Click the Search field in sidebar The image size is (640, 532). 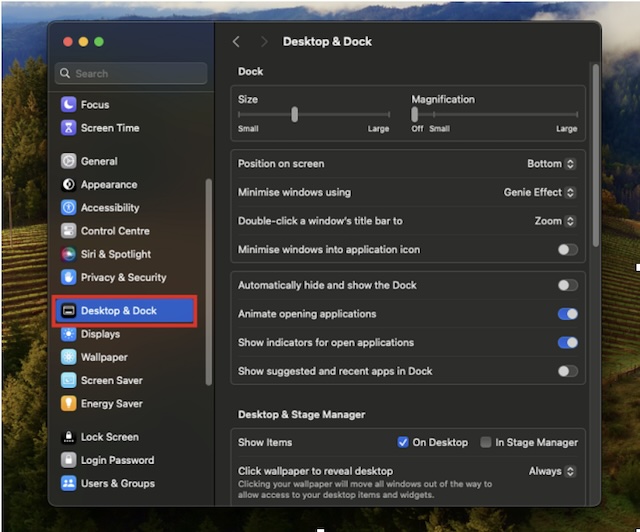(131, 73)
